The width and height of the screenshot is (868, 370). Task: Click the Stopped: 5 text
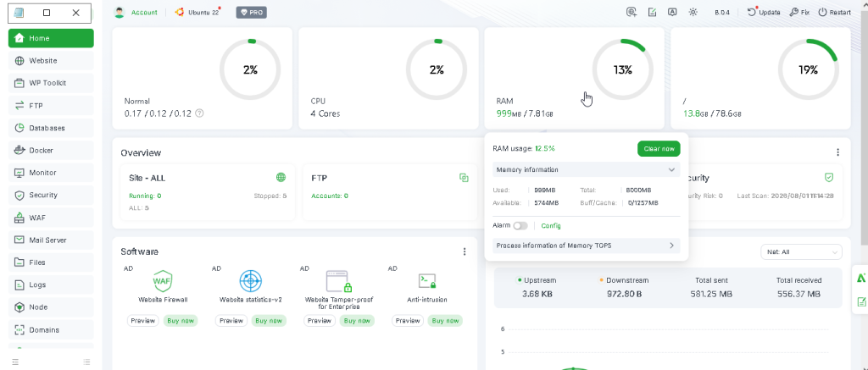(270, 196)
